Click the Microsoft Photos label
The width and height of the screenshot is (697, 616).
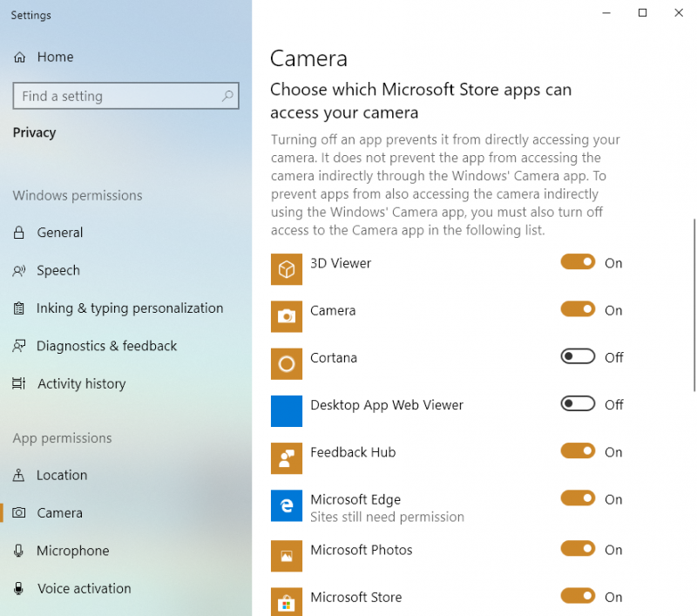tap(362, 550)
